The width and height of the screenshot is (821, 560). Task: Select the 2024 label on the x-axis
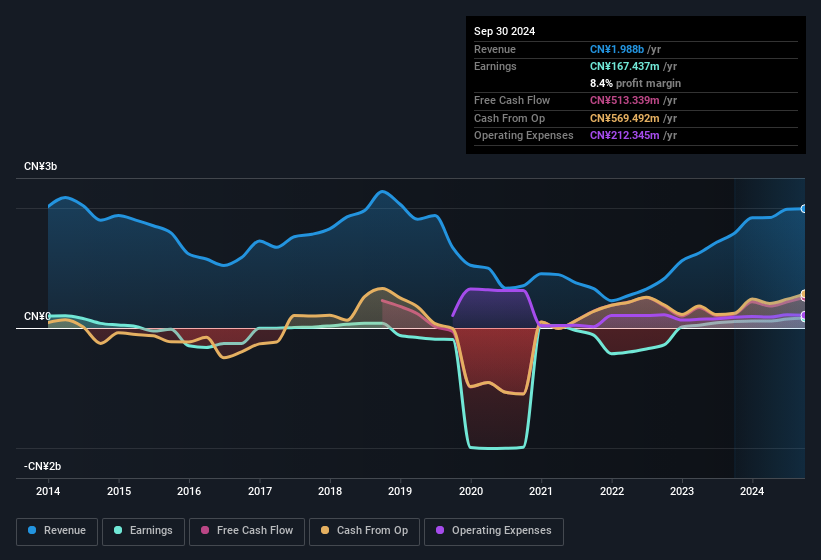[752, 491]
